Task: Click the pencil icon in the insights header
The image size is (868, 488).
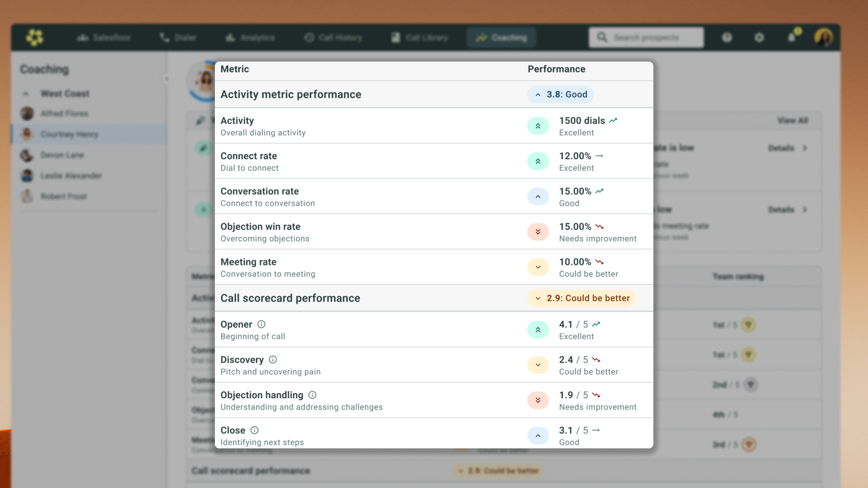Action: pyautogui.click(x=201, y=120)
